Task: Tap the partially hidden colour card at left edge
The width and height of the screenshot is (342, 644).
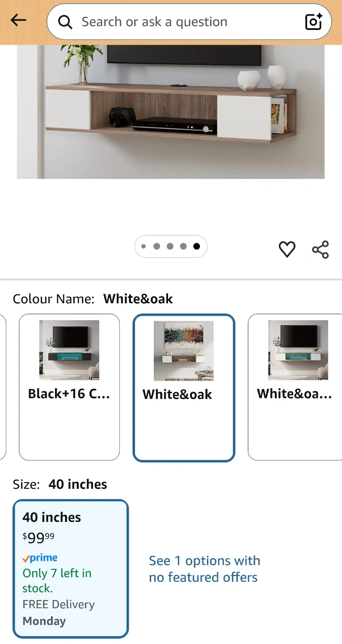Action: pos(3,387)
